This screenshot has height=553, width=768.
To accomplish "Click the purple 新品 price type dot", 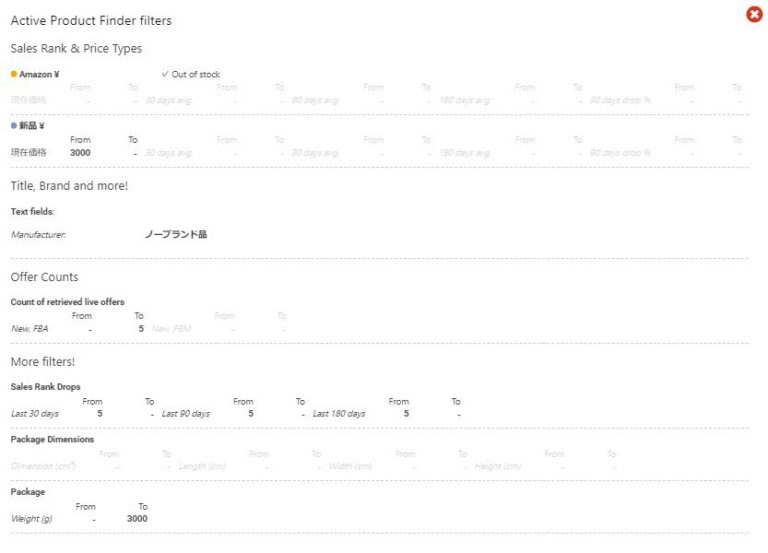I will [x=14, y=126].
